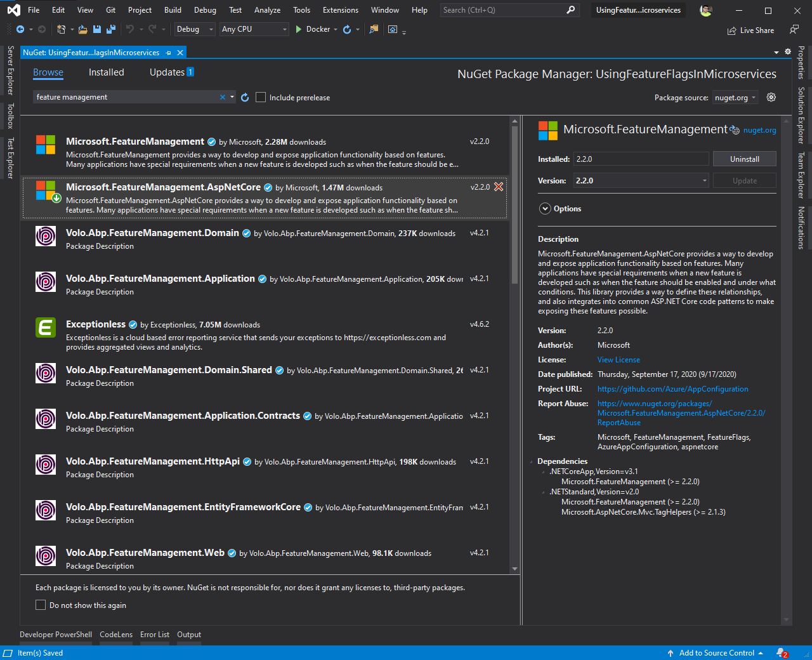Image resolution: width=812 pixels, height=660 pixels.
Task: Click the Find in Files toolbar icon
Action: [374, 29]
